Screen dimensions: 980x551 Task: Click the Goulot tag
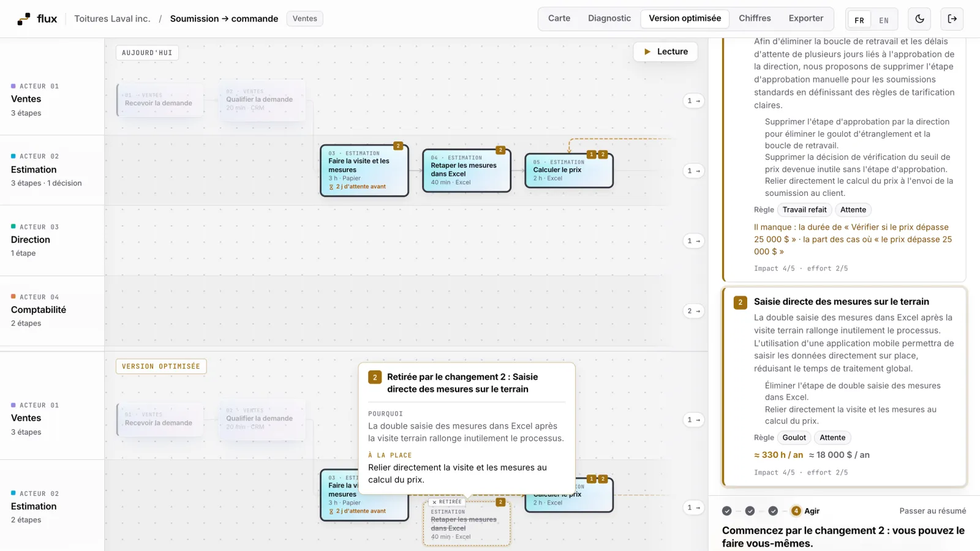click(794, 438)
